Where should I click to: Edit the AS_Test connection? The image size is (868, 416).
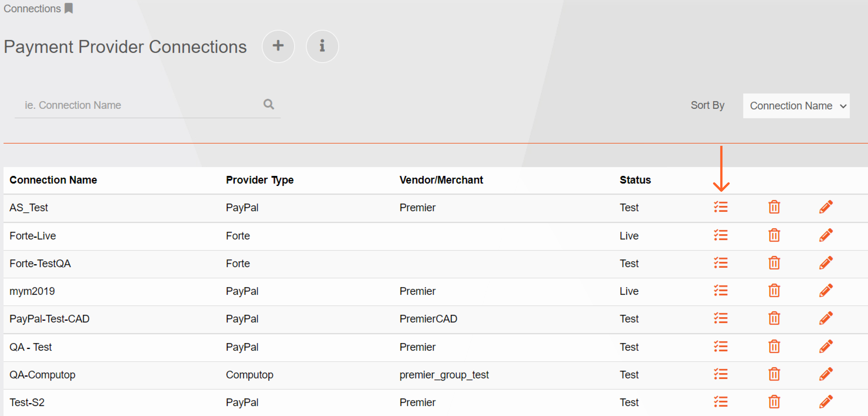point(826,207)
